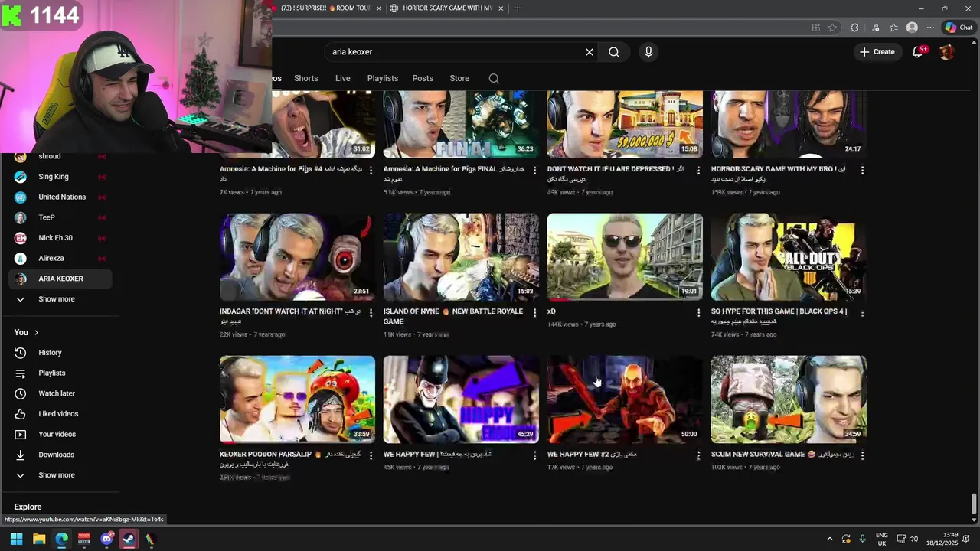Open Liked videos
The width and height of the screenshot is (980, 551).
[60, 414]
